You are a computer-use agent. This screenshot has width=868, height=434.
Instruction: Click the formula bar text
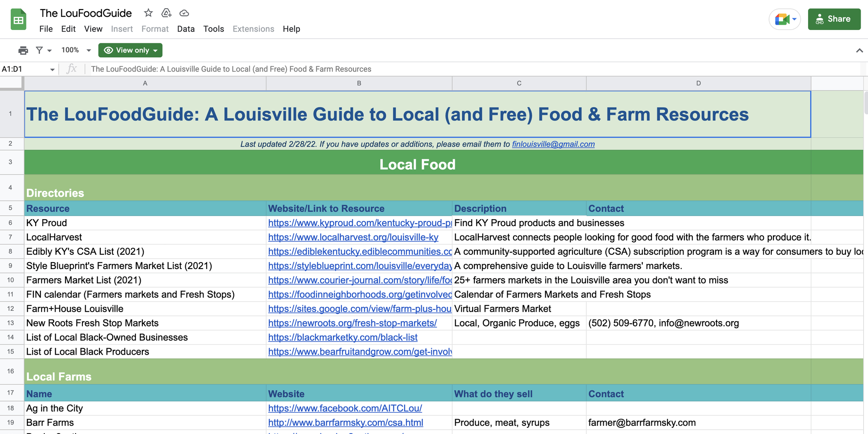pos(231,69)
